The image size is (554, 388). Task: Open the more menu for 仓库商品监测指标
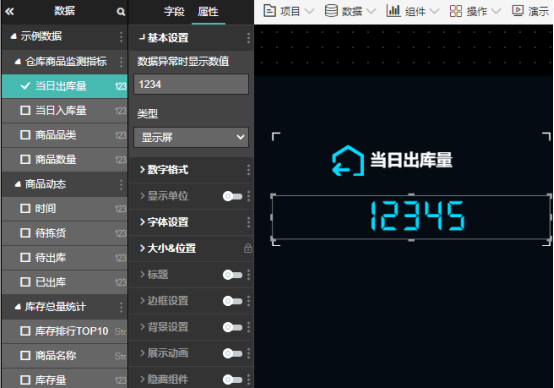121,62
